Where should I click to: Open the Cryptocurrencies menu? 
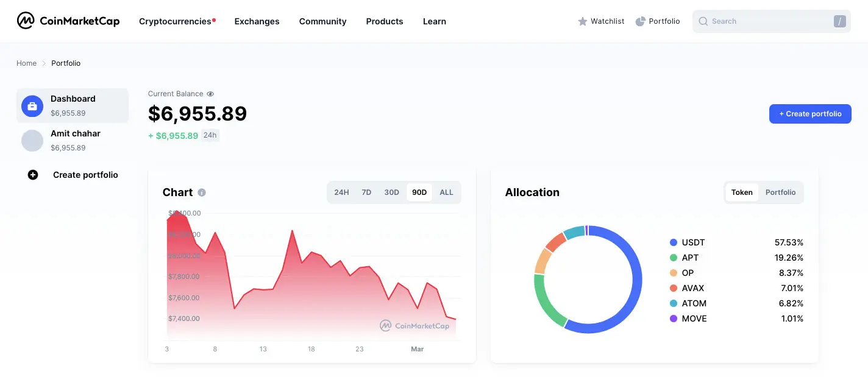[174, 21]
